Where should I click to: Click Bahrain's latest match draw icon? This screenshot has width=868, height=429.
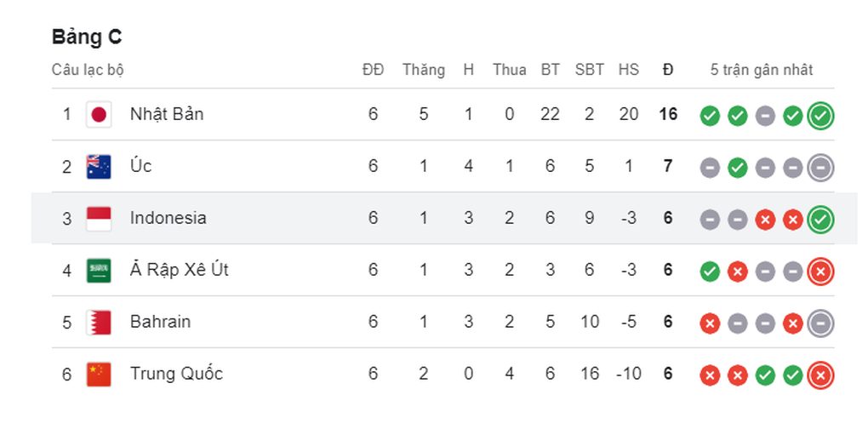coord(820,323)
